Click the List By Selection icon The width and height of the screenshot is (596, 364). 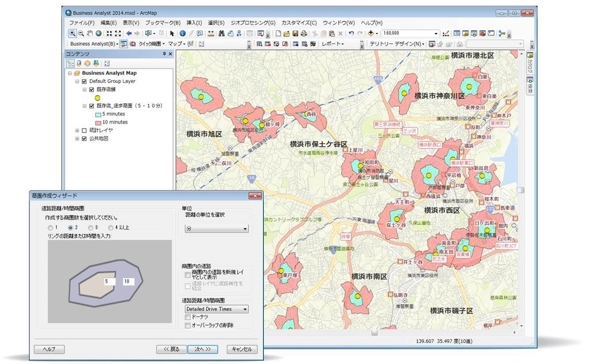tap(96, 63)
